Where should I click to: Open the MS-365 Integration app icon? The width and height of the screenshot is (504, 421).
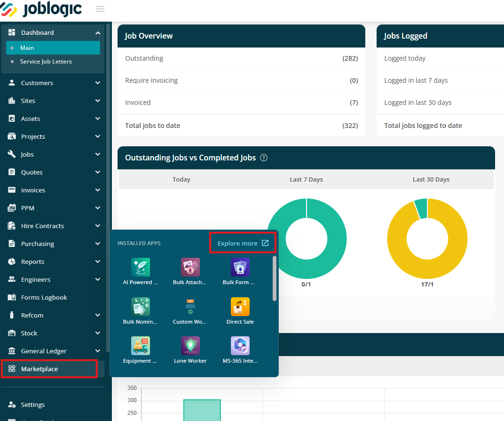(240, 346)
